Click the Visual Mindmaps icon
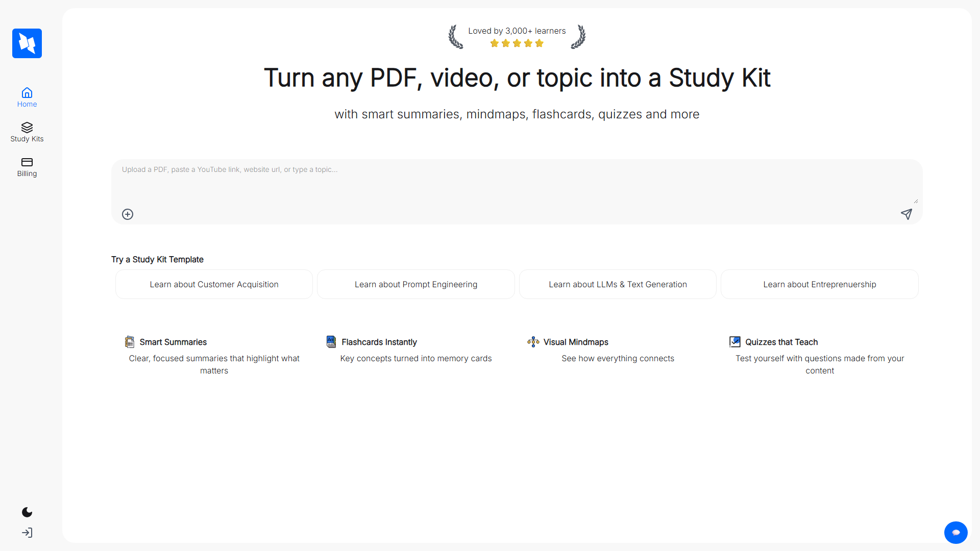The image size is (980, 551). (x=533, y=342)
